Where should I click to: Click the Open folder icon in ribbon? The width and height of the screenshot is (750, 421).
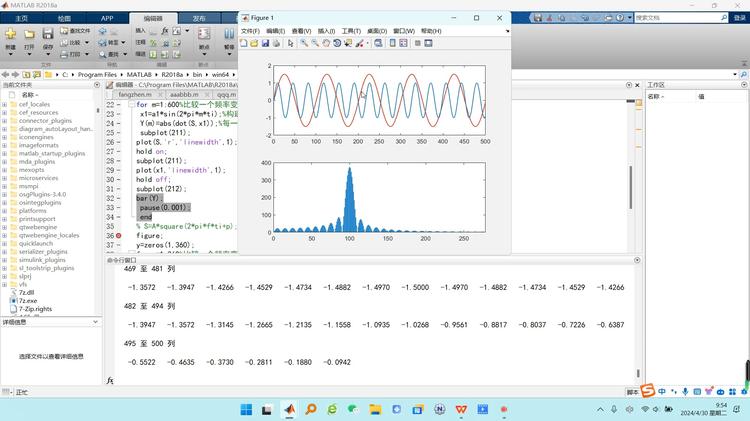click(30, 34)
